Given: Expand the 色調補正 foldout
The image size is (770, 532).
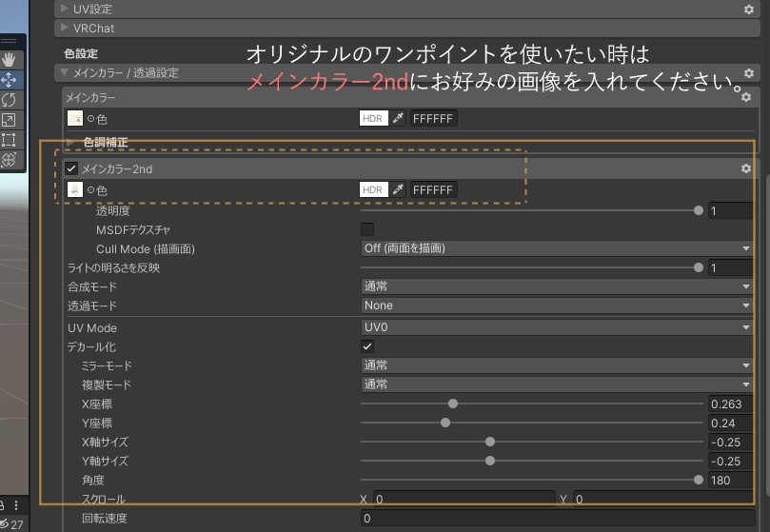Looking at the screenshot, I should tap(70, 142).
